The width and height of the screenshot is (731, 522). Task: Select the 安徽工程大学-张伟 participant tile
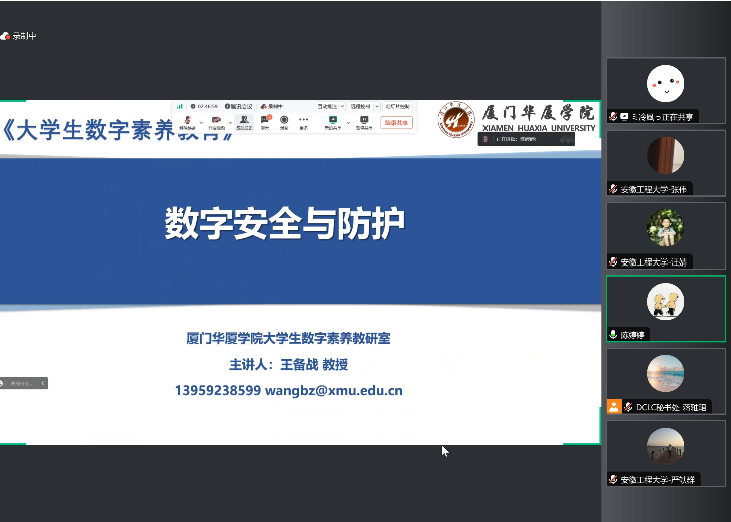[x=665, y=162]
